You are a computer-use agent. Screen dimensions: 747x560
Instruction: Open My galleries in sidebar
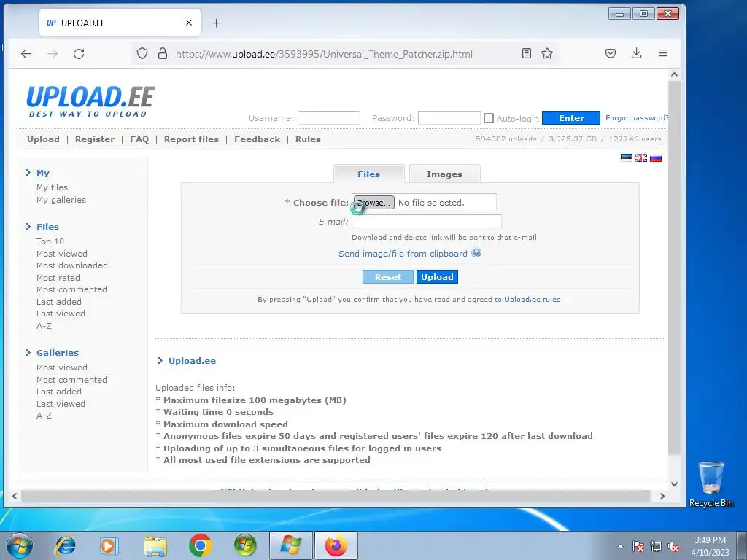pos(61,200)
